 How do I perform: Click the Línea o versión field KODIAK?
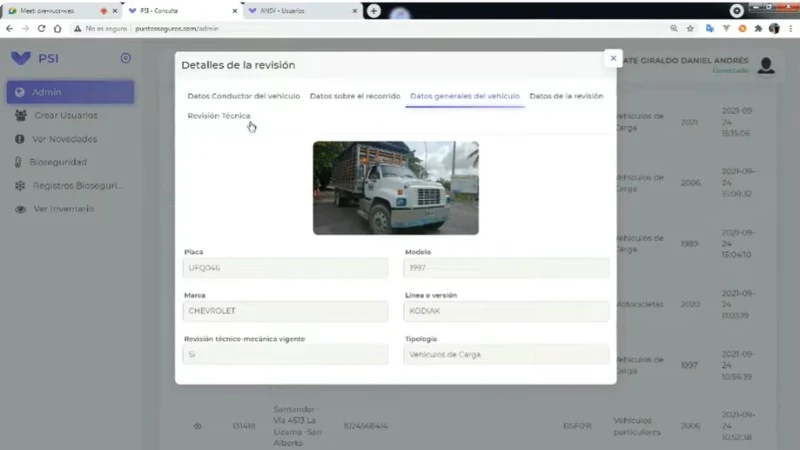coord(506,311)
